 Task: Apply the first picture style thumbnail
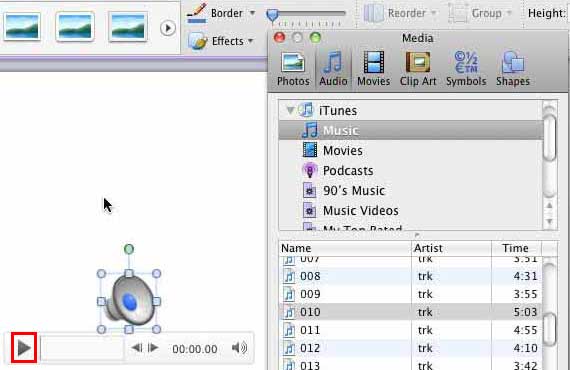click(22, 26)
